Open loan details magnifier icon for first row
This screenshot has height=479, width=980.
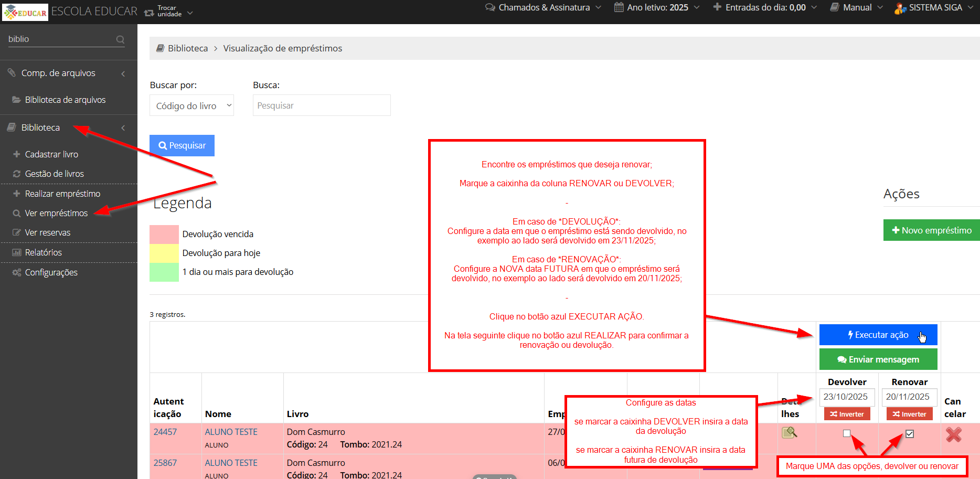[789, 433]
